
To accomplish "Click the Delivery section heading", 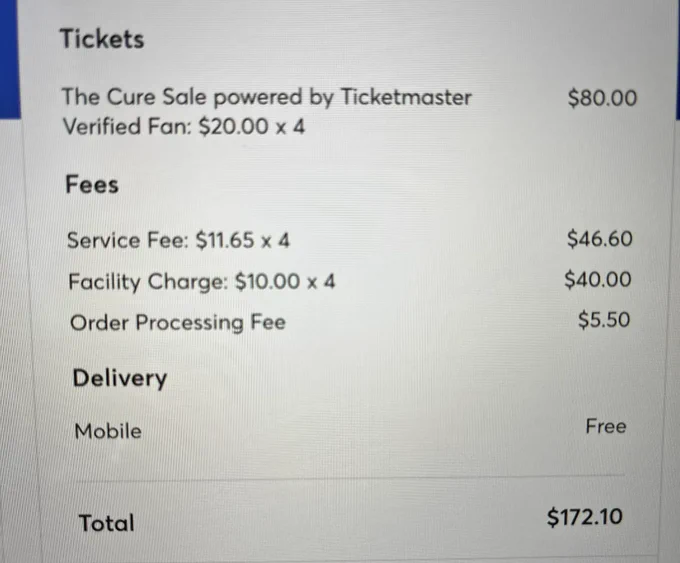I will click(120, 379).
